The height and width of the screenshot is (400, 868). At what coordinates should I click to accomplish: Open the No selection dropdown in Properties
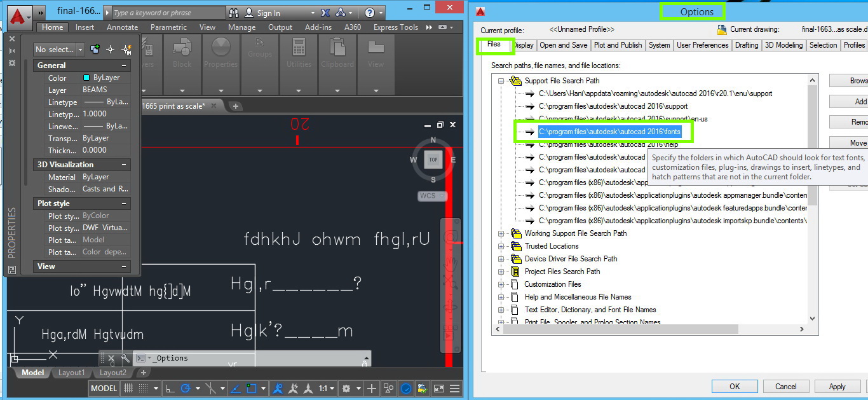coord(59,49)
